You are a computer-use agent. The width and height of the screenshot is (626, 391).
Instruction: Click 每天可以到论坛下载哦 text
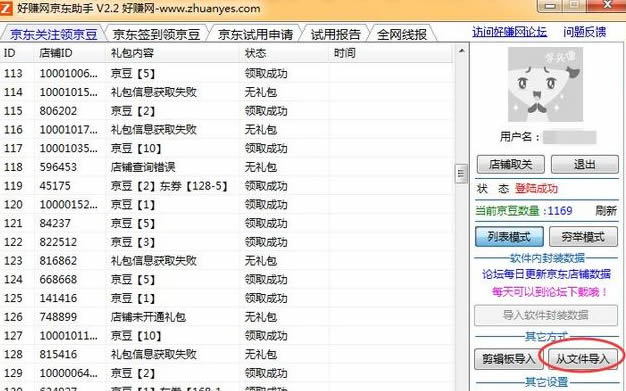point(550,292)
